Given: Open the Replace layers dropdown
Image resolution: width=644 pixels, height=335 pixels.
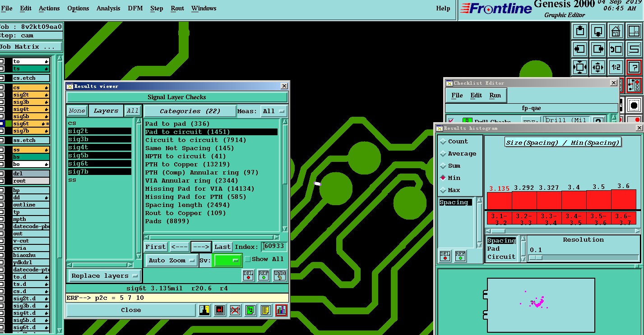Looking at the screenshot, I should pos(105,276).
